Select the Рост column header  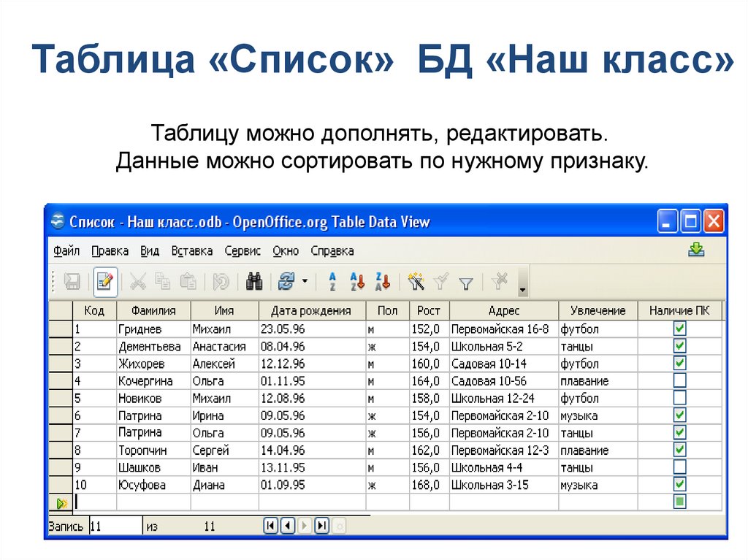pyautogui.click(x=429, y=310)
